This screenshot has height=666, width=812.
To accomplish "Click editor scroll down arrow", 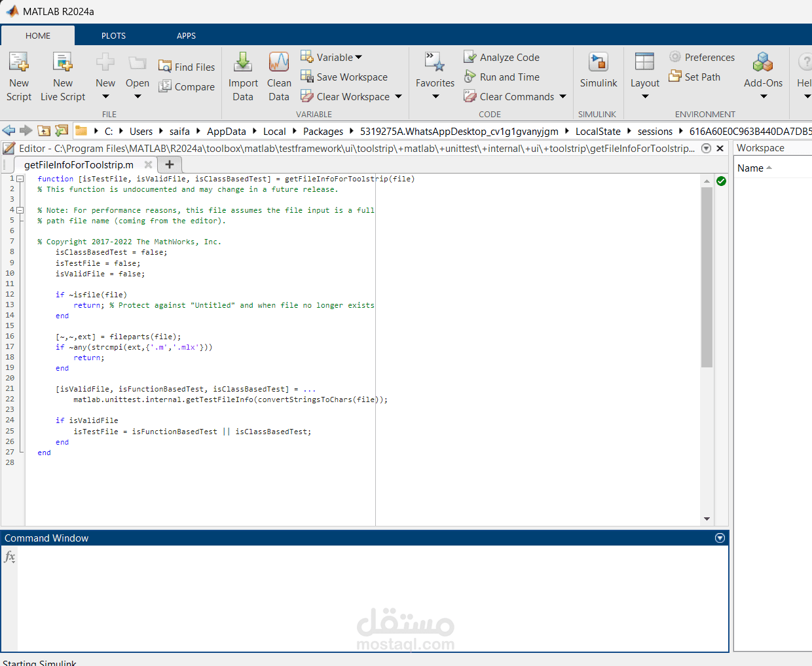I will point(707,519).
